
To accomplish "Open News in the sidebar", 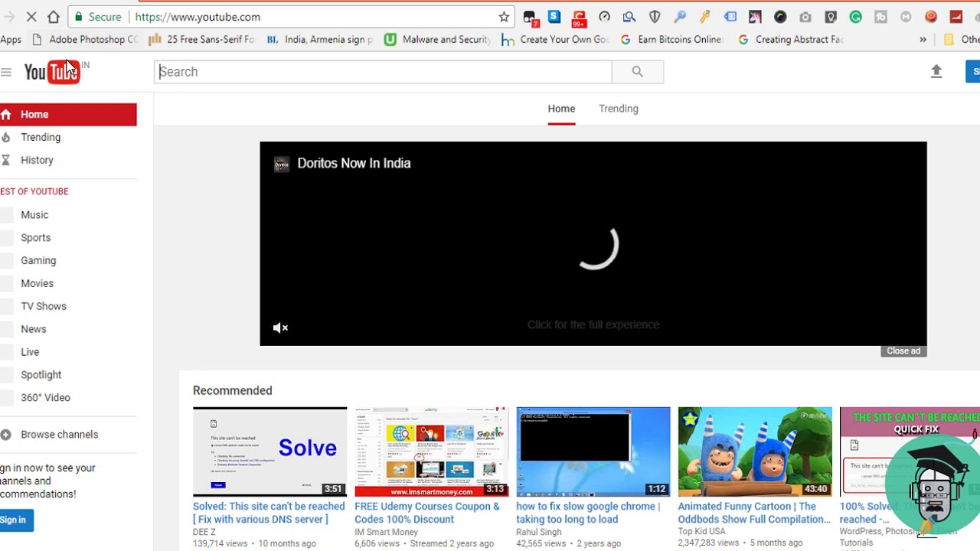I will pyautogui.click(x=34, y=329).
